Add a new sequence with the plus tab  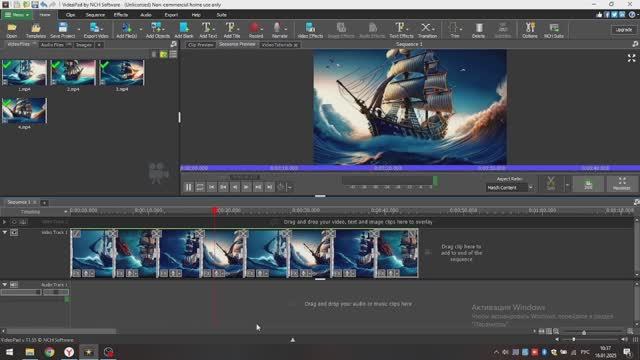44,202
